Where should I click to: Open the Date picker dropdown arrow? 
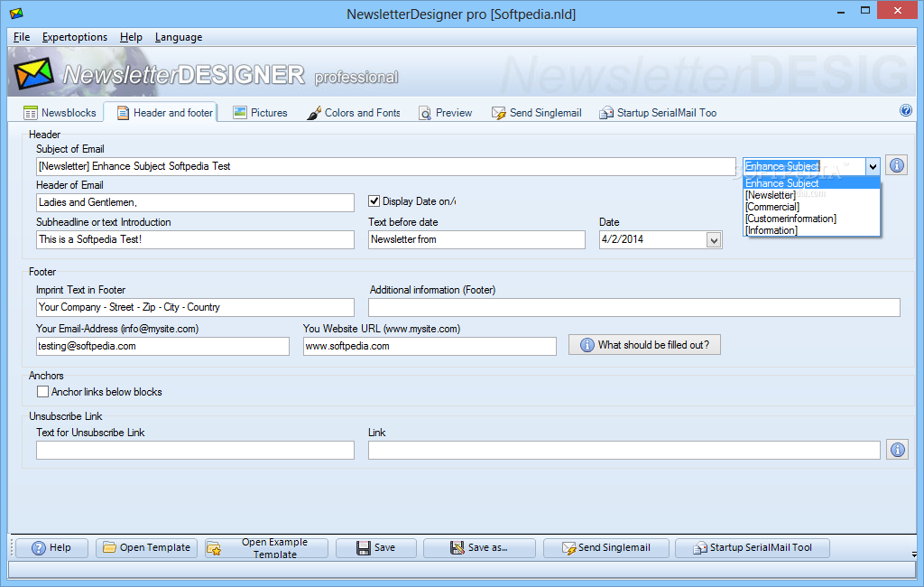[x=714, y=240]
